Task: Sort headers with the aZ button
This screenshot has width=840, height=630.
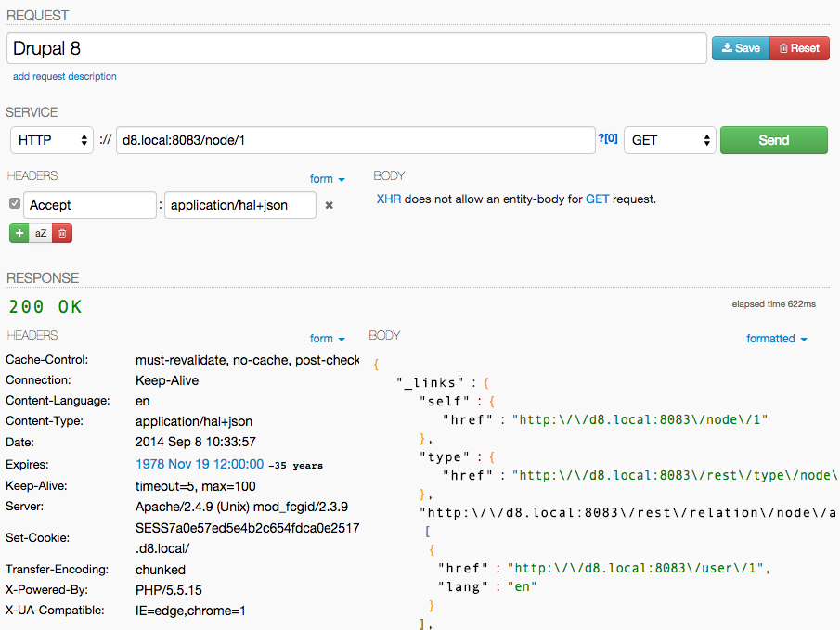Action: tap(41, 233)
